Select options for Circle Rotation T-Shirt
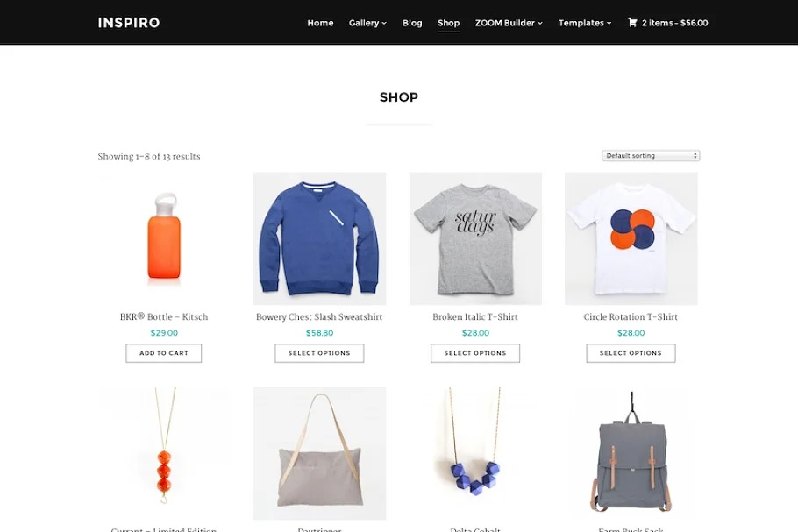Viewport: 798px width, 532px height. coord(631,353)
